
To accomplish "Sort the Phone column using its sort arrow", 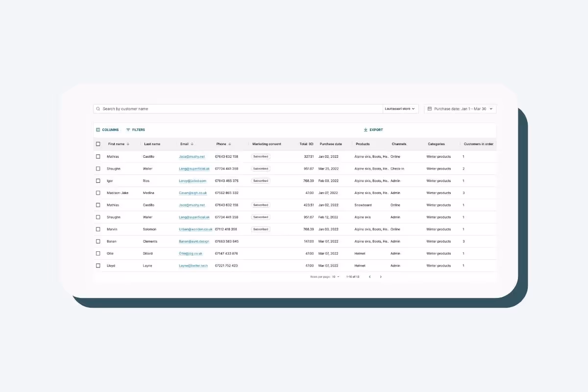I will click(229, 144).
